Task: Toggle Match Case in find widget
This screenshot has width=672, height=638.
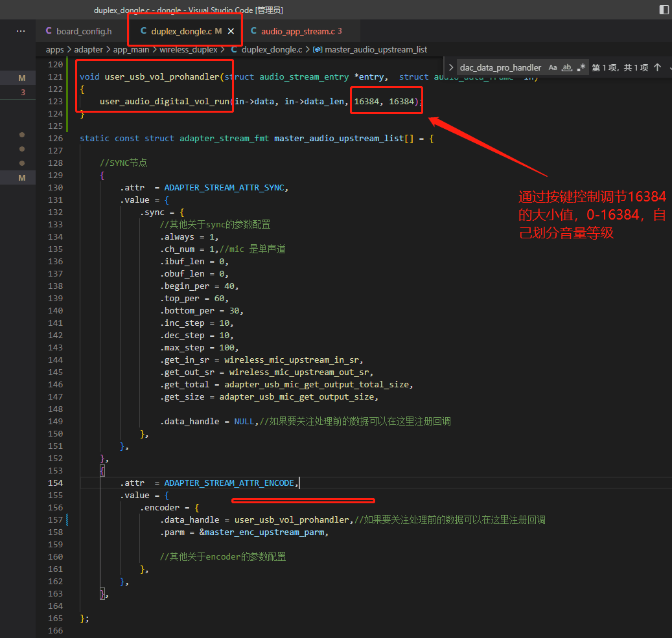Action: pyautogui.click(x=553, y=68)
